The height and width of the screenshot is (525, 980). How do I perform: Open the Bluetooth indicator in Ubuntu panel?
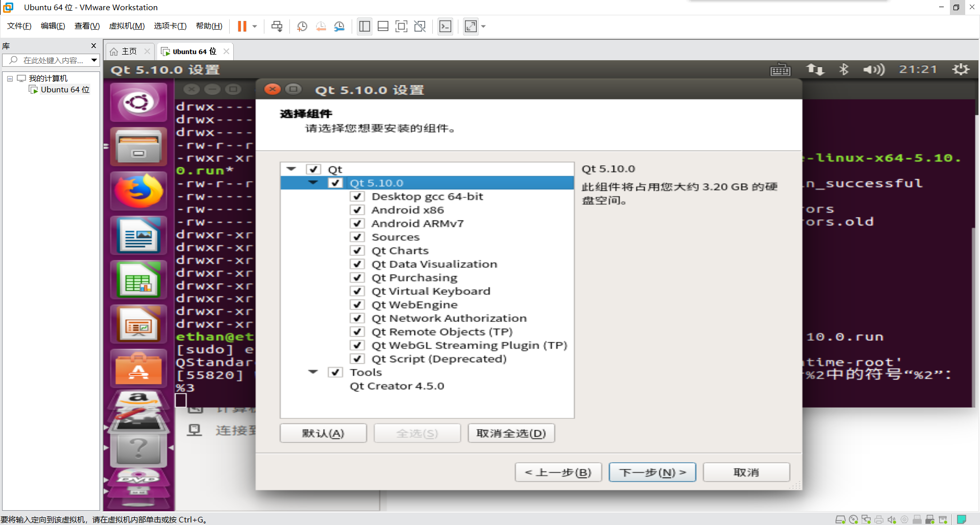(844, 69)
